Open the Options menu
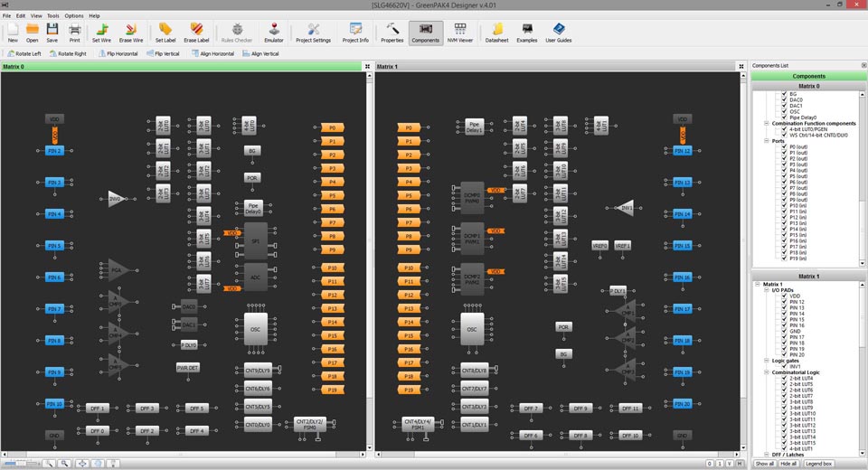868x470 pixels. click(x=73, y=15)
